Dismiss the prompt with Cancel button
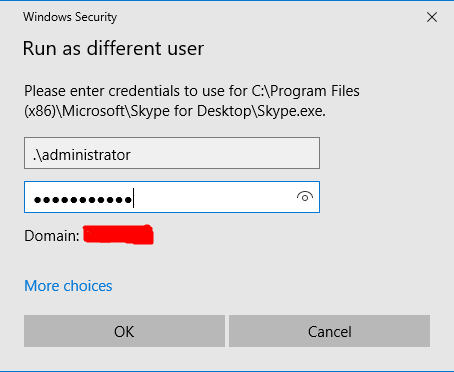 [x=329, y=331]
